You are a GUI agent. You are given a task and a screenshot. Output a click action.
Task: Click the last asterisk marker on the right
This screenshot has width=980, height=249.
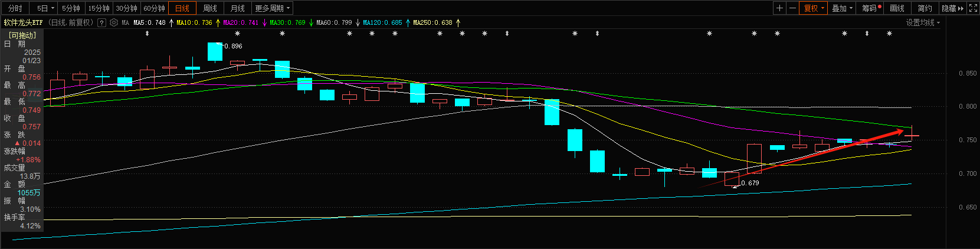(x=889, y=34)
